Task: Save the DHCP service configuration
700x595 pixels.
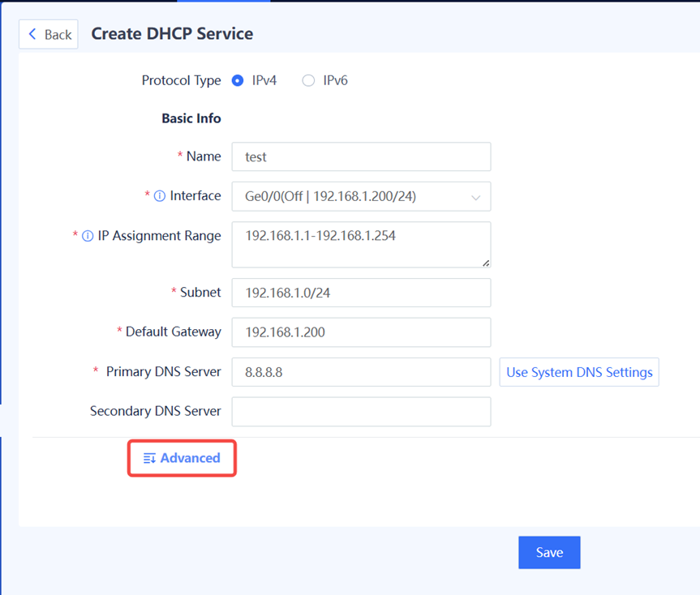Action: tap(549, 552)
